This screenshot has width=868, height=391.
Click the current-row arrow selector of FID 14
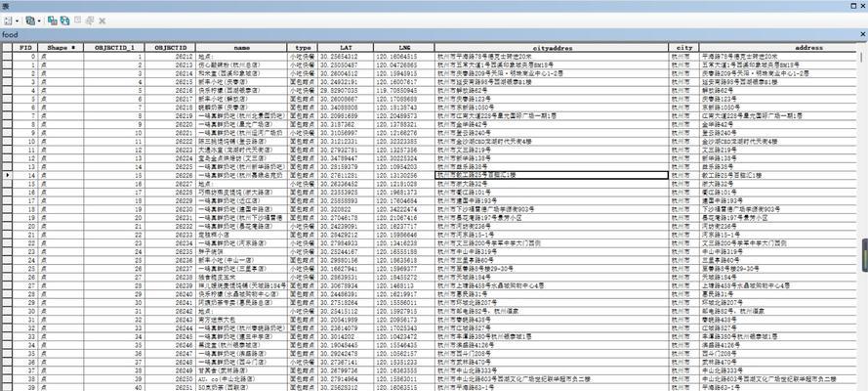[7, 175]
